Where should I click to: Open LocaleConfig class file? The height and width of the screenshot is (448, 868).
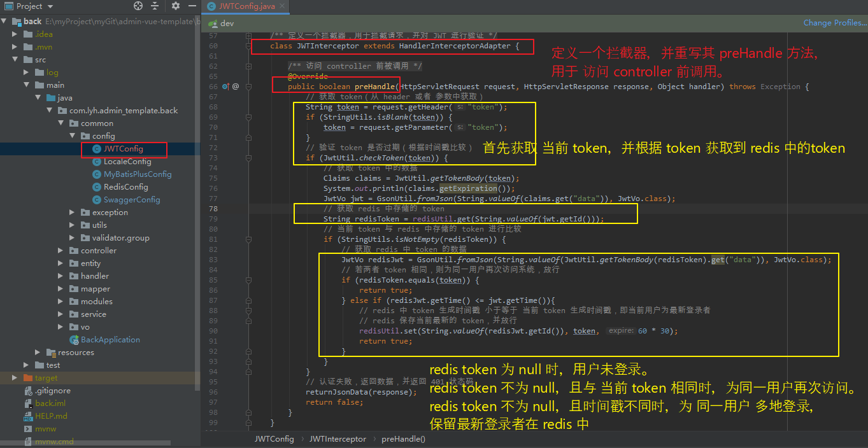127,161
